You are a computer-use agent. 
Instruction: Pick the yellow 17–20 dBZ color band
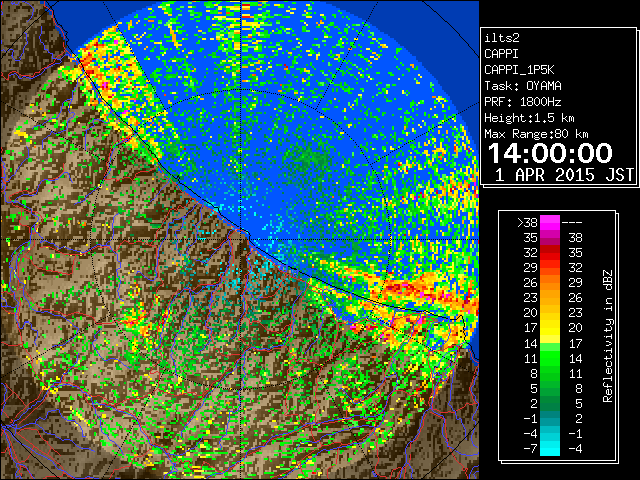550,328
